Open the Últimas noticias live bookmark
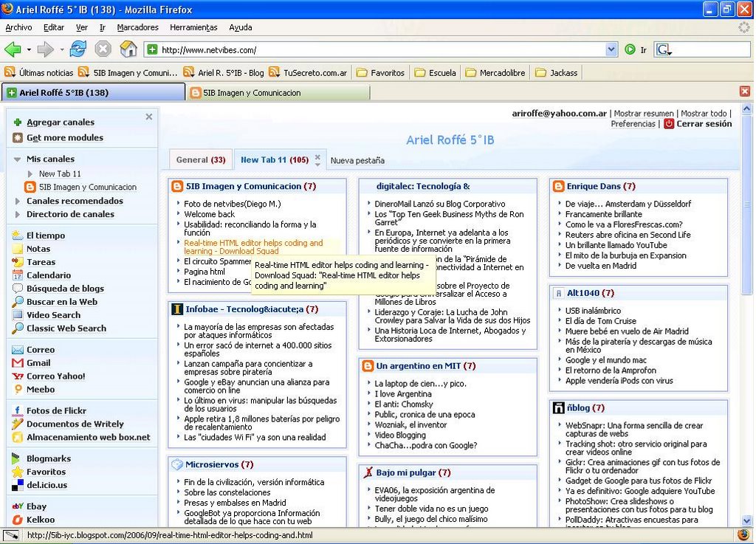The width and height of the screenshot is (756, 544). [x=38, y=73]
